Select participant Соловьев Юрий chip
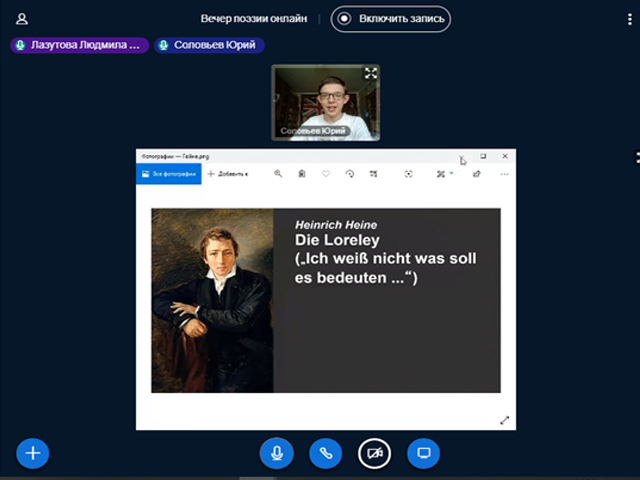 [x=209, y=45]
